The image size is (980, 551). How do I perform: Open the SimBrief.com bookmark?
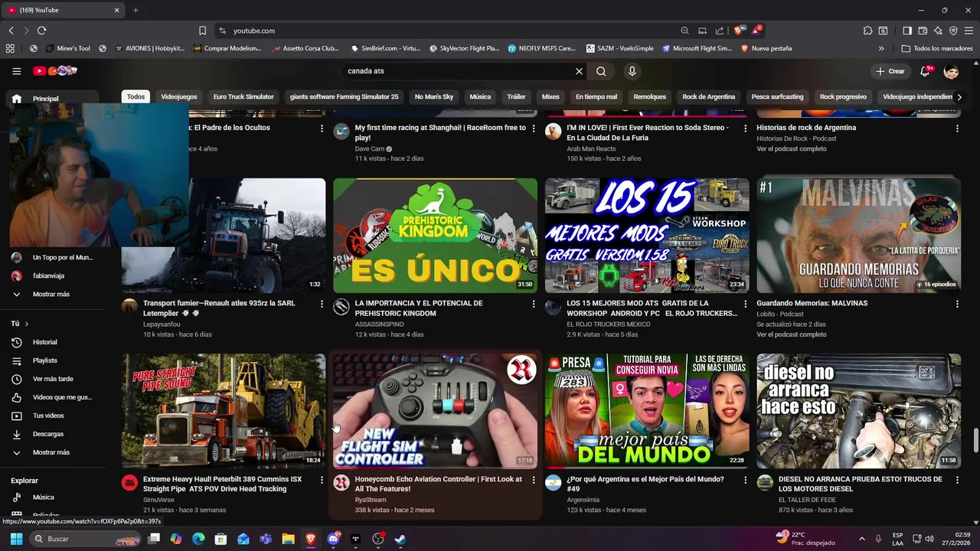click(x=385, y=48)
